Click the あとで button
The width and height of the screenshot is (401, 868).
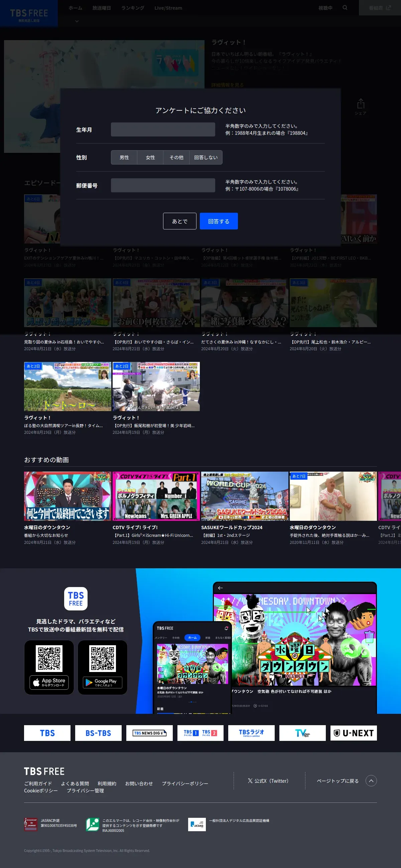[180, 221]
